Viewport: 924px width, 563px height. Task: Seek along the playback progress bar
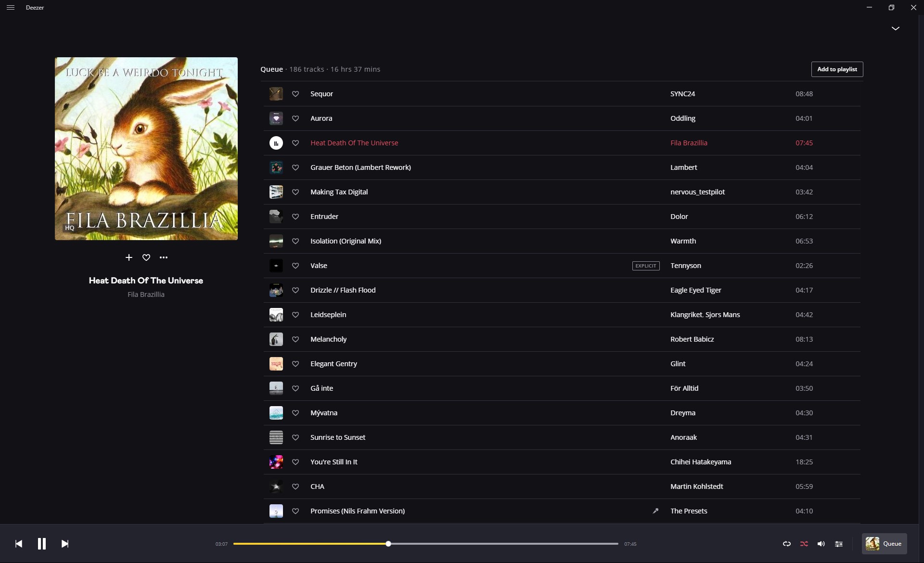pyautogui.click(x=426, y=544)
